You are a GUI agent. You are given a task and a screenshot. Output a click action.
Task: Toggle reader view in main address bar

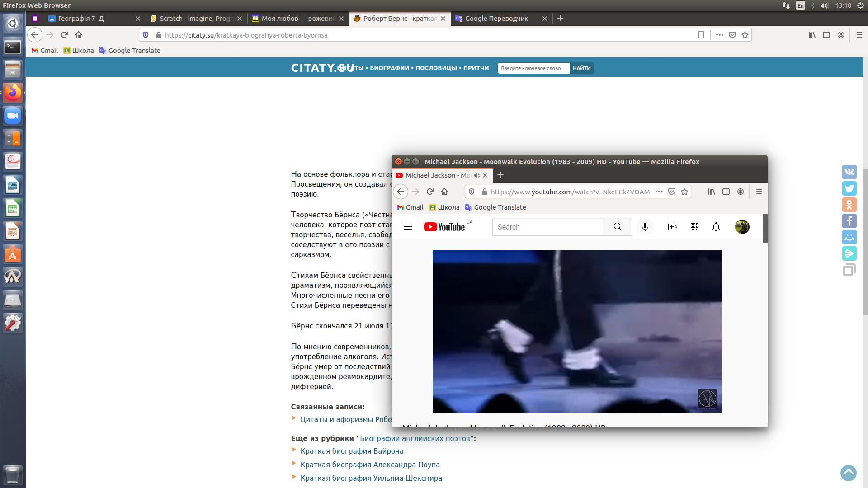tap(701, 35)
